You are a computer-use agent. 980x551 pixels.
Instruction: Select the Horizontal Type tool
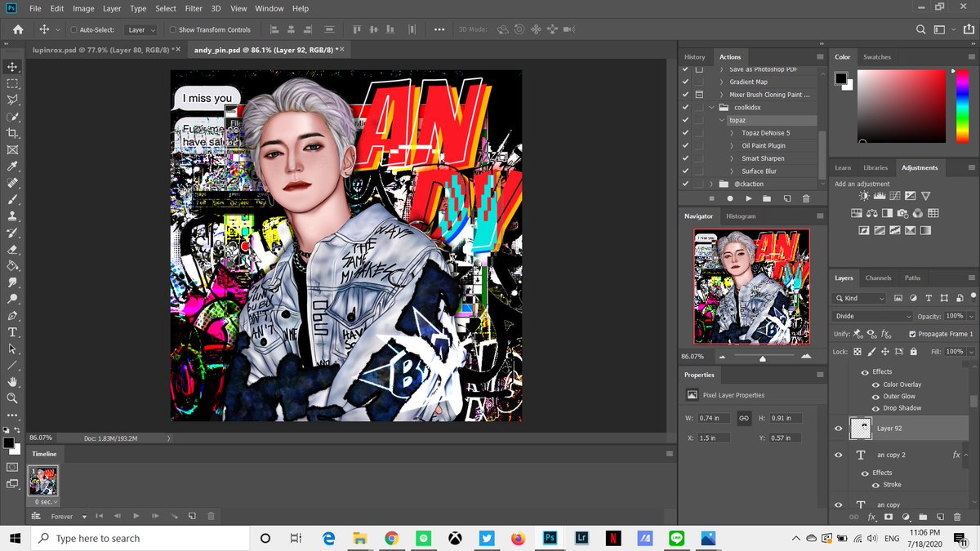[12, 332]
